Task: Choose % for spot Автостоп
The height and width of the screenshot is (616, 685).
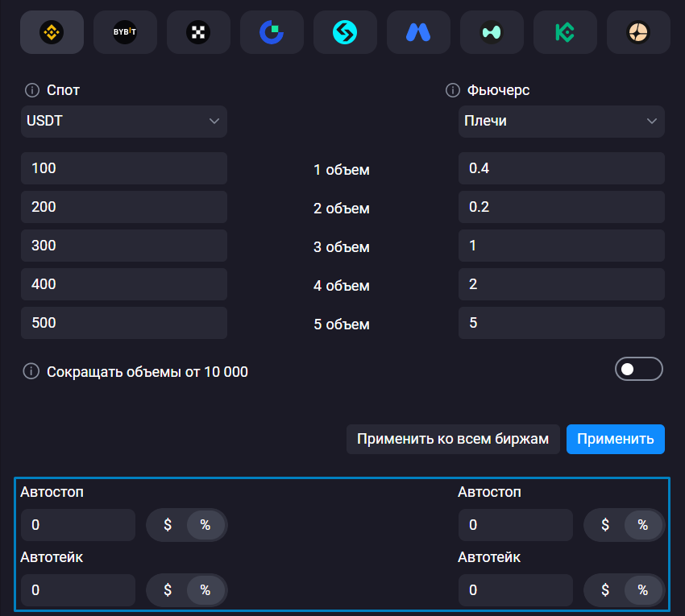Action: click(205, 525)
